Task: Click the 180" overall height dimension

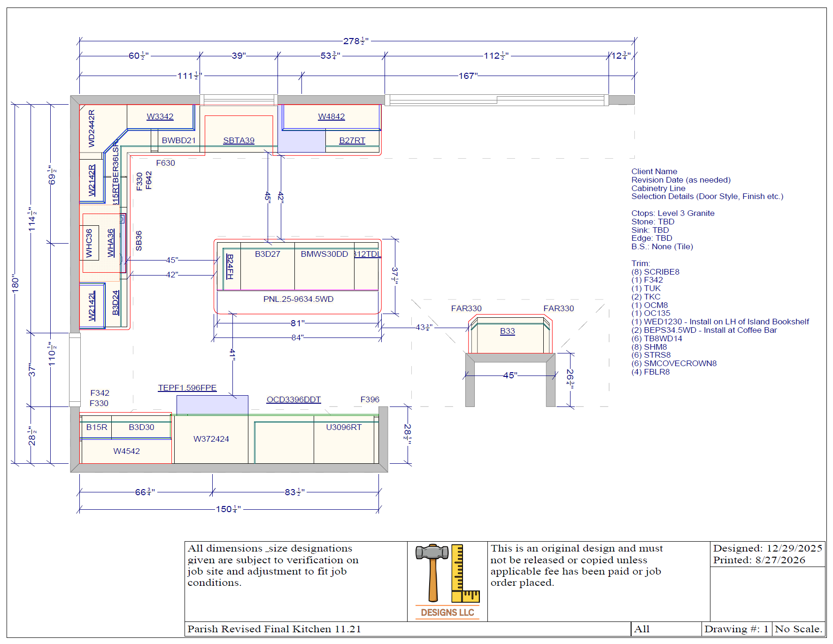Action: click(x=15, y=284)
